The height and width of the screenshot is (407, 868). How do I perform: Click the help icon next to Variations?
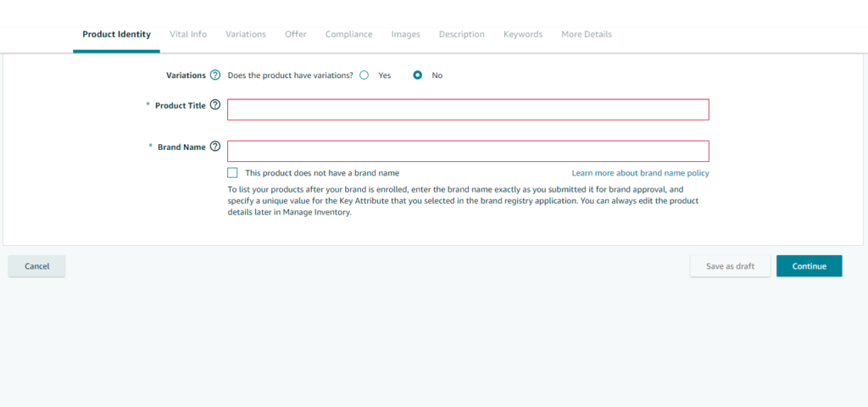(x=215, y=75)
